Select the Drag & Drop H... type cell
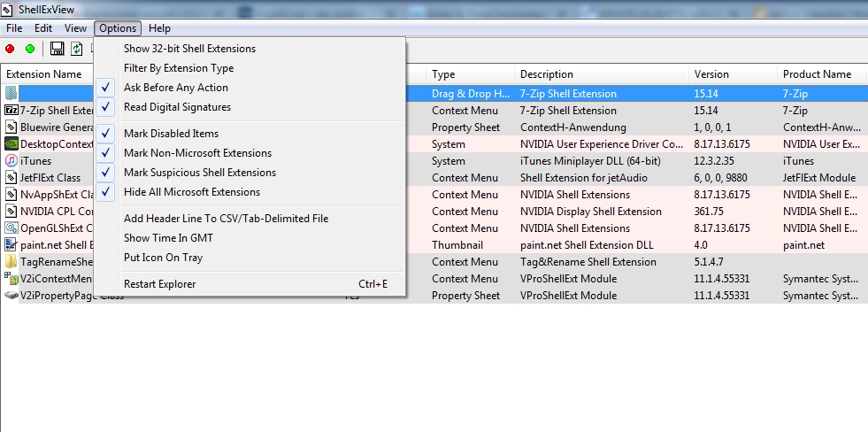Viewport: 868px width, 432px height. pos(471,94)
